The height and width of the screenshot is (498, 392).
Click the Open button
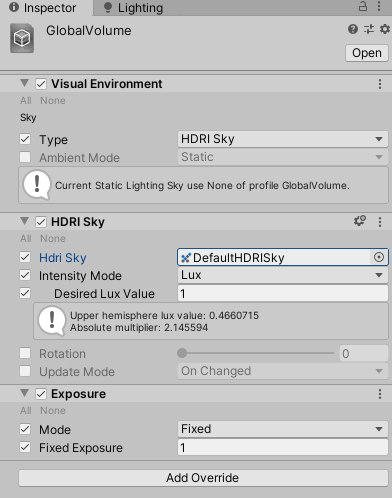367,53
